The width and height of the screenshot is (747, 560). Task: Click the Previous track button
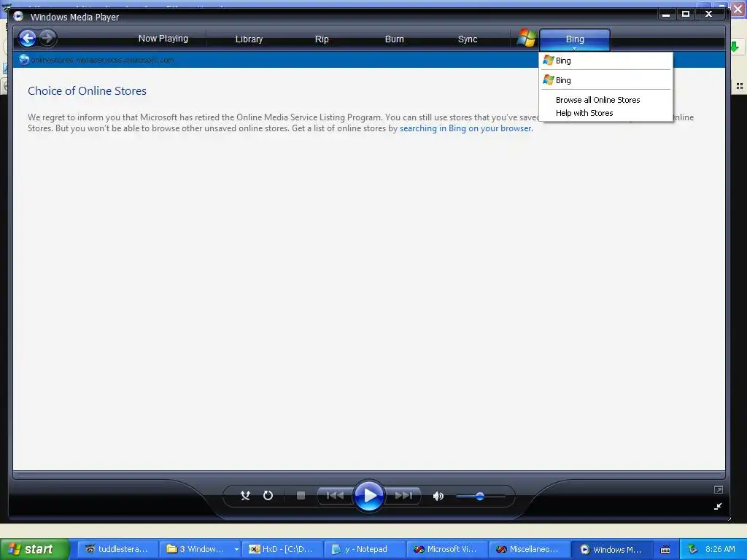[336, 496]
